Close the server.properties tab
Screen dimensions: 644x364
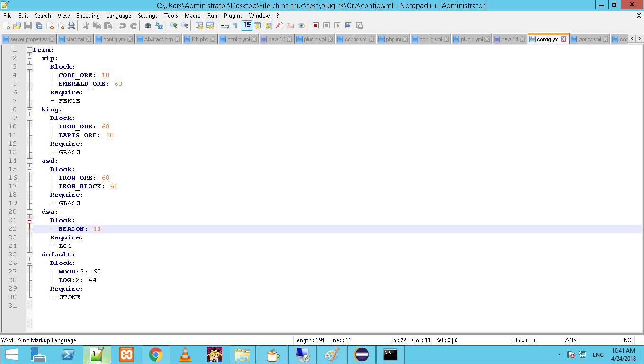(52, 39)
